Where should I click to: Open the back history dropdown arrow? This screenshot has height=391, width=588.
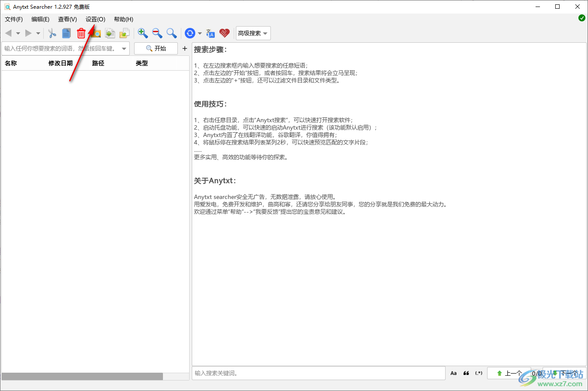[18, 34]
